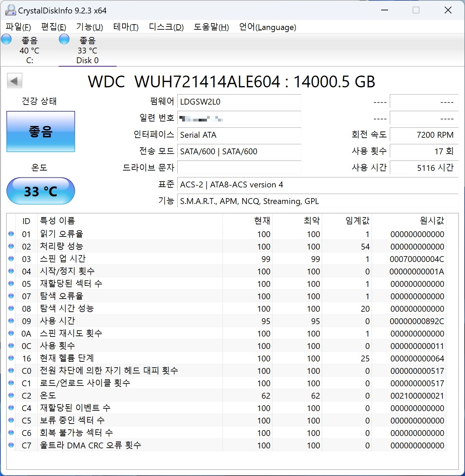Click status dot of row 02 처리량 성능
This screenshot has height=476, width=465.
[11, 246]
